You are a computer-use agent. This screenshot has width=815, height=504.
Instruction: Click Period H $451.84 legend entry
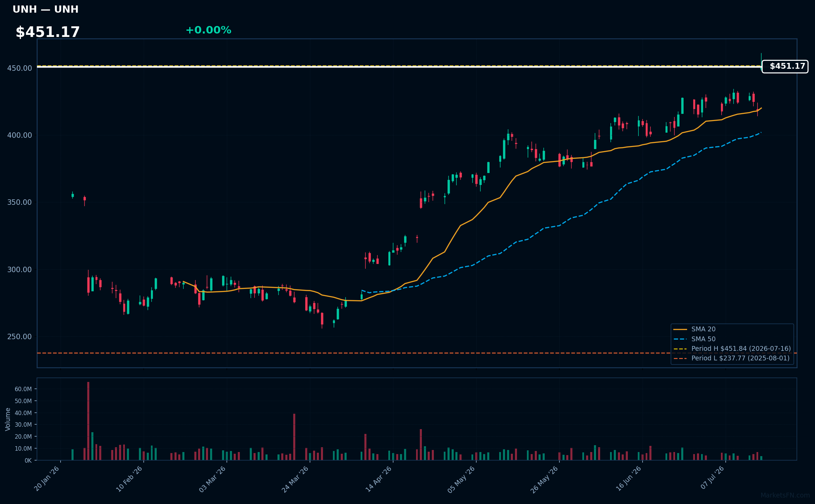point(741,349)
